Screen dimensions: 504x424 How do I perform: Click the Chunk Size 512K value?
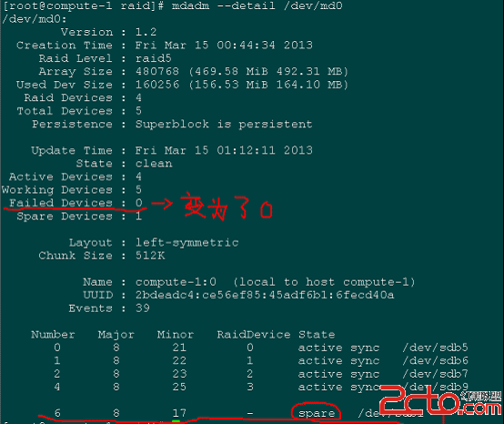150,256
